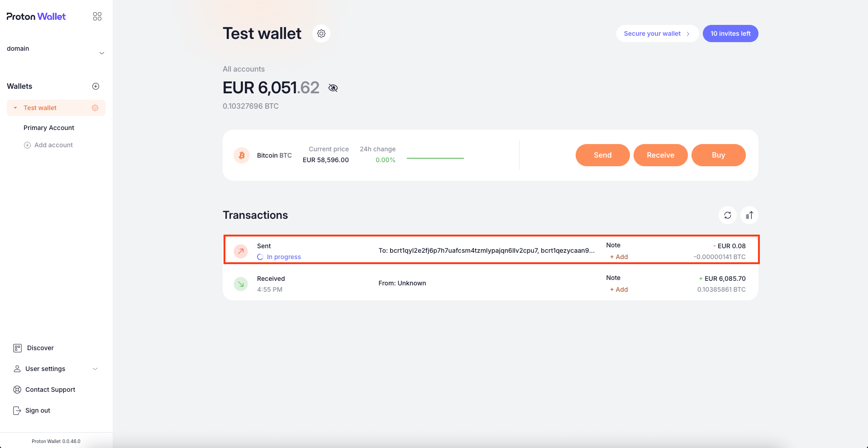Open Test wallet settings gear in sidebar

coord(95,107)
